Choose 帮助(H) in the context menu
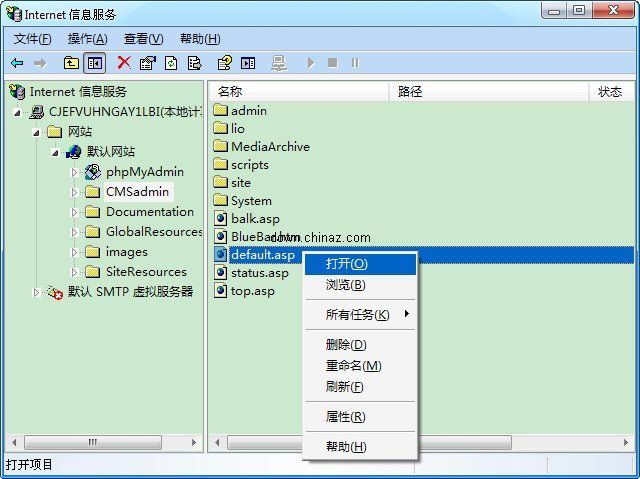 [x=360, y=447]
